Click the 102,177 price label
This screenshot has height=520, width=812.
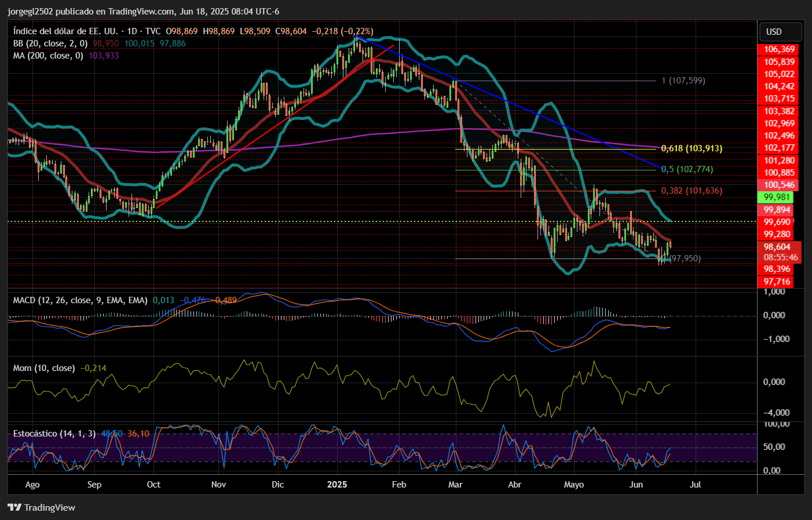click(x=779, y=148)
